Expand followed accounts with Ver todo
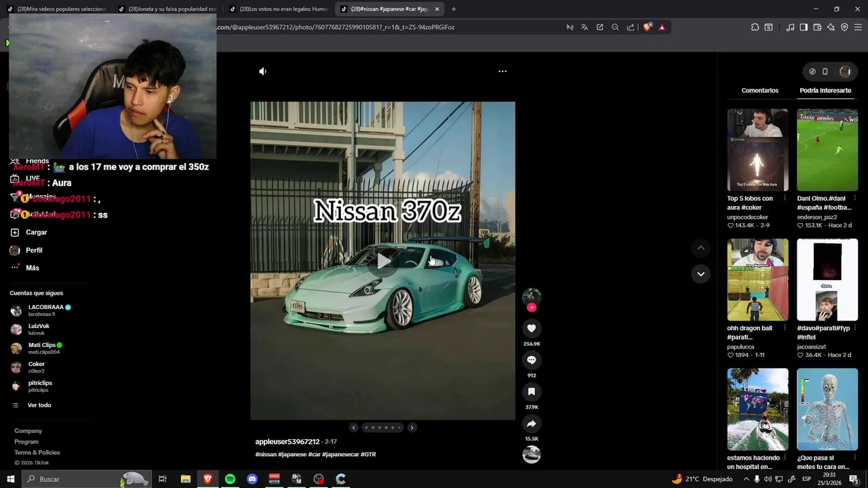Viewport: 868px width, 488px height. pos(31,405)
